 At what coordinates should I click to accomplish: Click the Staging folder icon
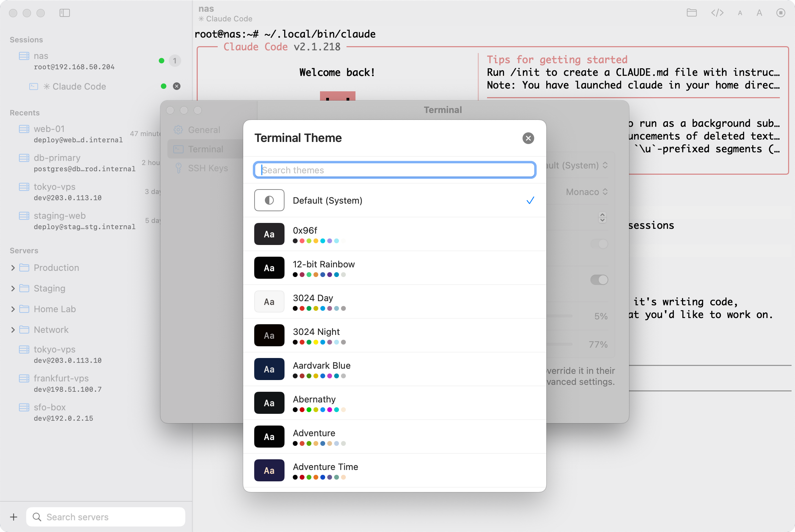tap(24, 288)
